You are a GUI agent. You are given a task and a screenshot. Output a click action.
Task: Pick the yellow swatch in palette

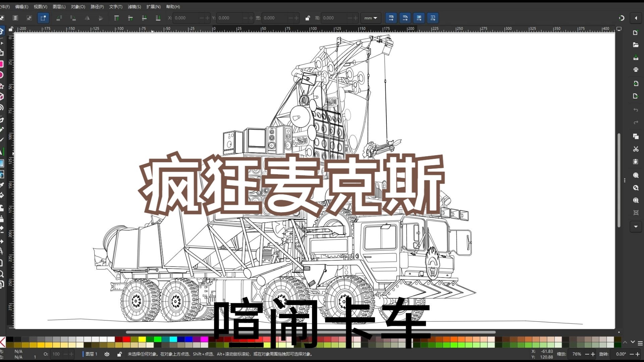[142, 339]
